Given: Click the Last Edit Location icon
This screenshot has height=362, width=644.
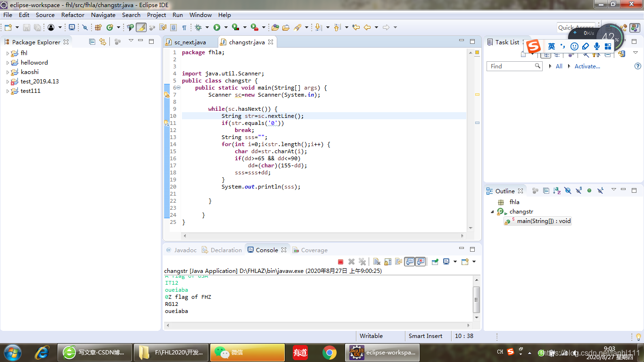Looking at the screenshot, I should click(356, 27).
